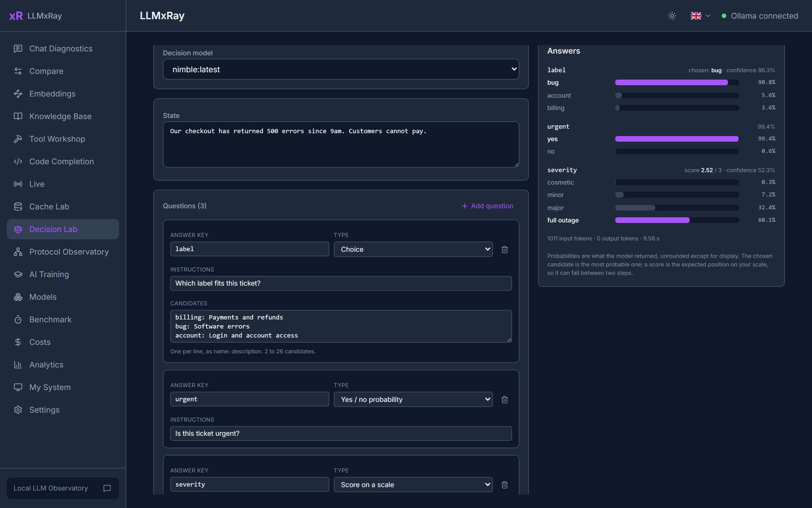This screenshot has height=508, width=812.
Task: Toggle light/dark theme sun icon
Action: 672,16
